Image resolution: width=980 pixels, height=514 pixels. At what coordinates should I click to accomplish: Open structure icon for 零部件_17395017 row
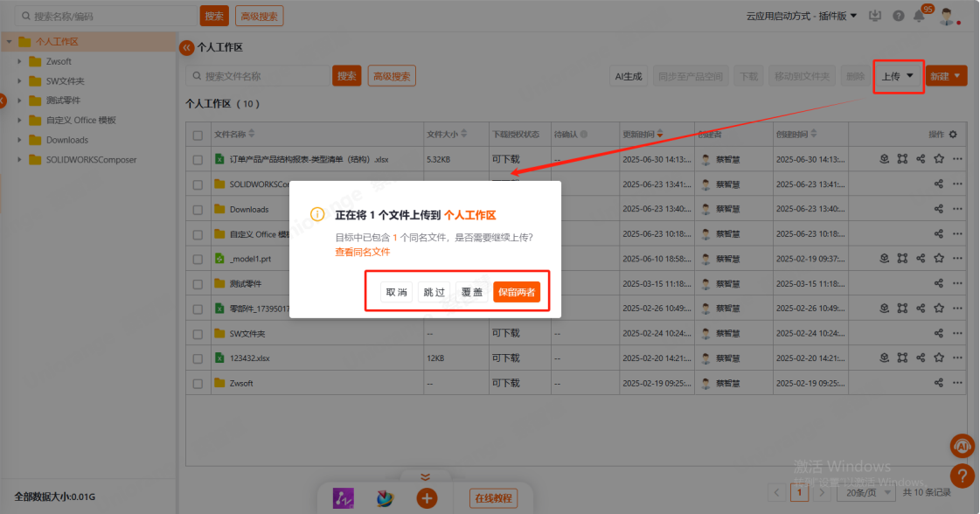(902, 309)
